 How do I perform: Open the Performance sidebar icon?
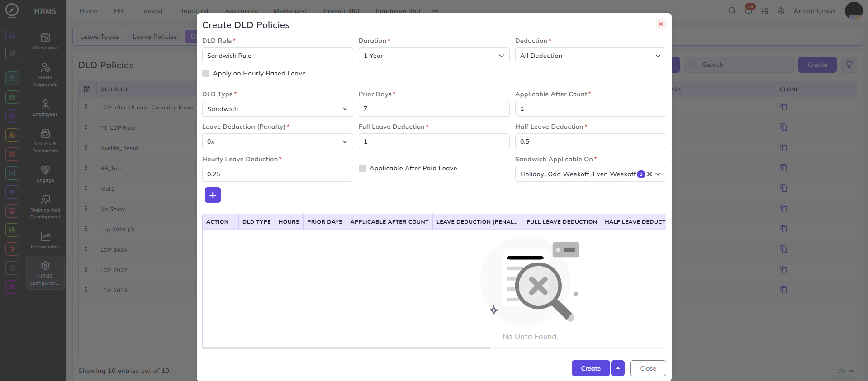pos(45,240)
